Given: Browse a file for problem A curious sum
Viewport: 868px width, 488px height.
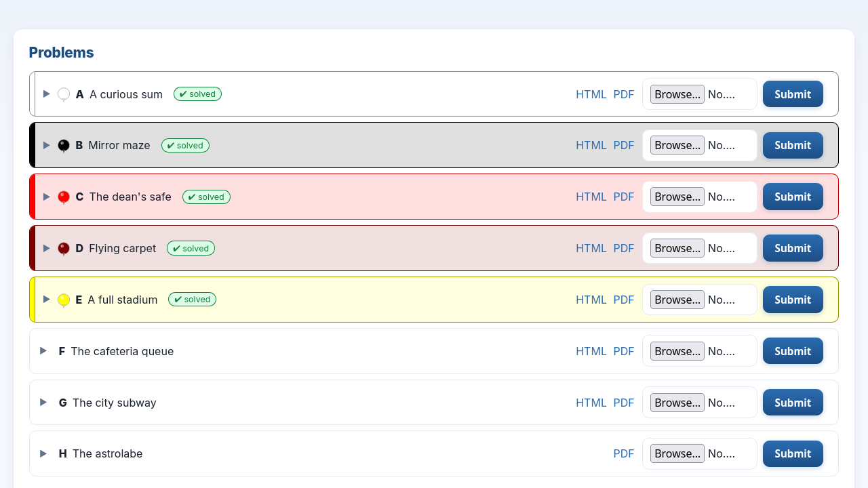Looking at the screenshot, I should tap(677, 94).
